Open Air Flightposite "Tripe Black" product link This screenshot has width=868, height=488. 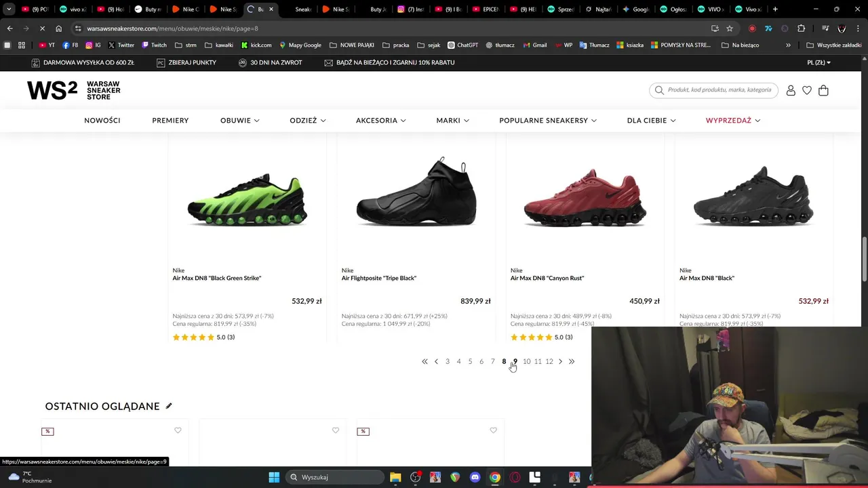point(379,278)
